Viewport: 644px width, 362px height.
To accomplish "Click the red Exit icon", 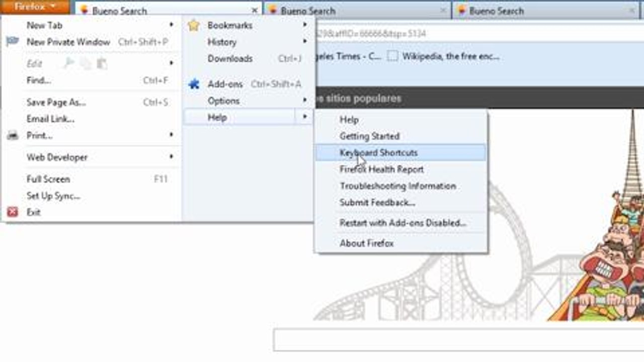I will [x=13, y=212].
